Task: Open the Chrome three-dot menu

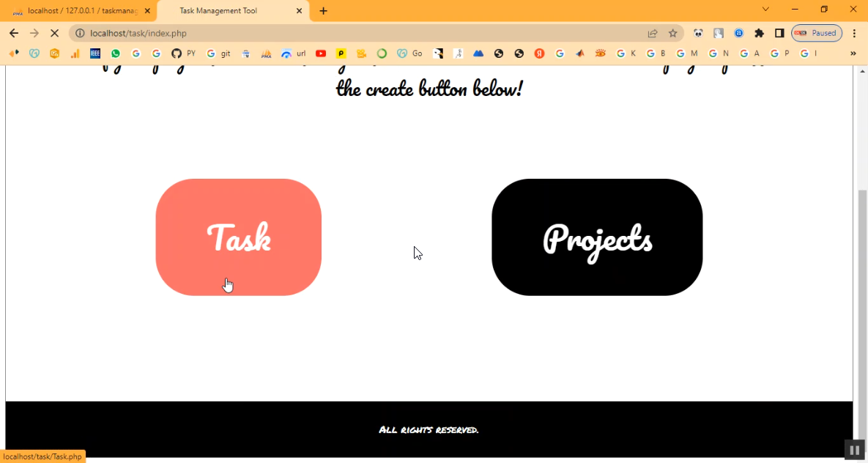Action: [854, 33]
